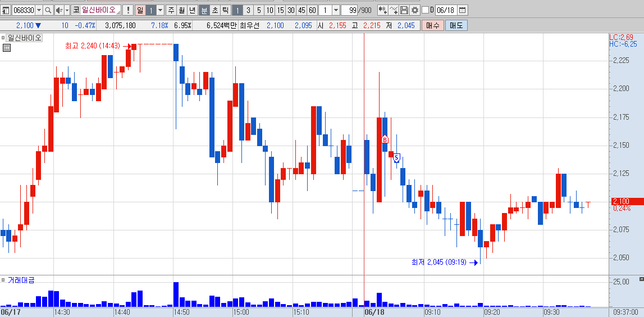
Task: Click the add candlestick chart icon
Action: coord(382,10)
